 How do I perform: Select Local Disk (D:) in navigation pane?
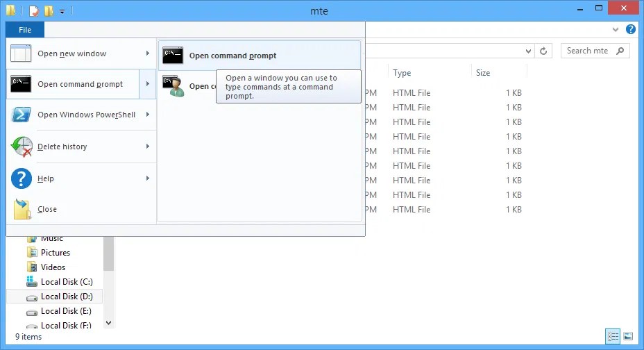[x=67, y=297]
